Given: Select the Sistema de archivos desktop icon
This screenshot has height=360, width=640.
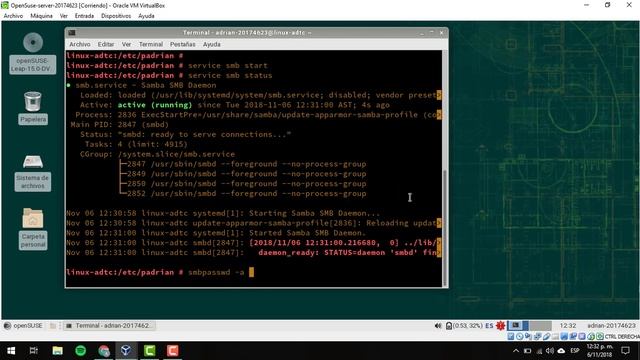Looking at the screenshot, I should (33, 173).
